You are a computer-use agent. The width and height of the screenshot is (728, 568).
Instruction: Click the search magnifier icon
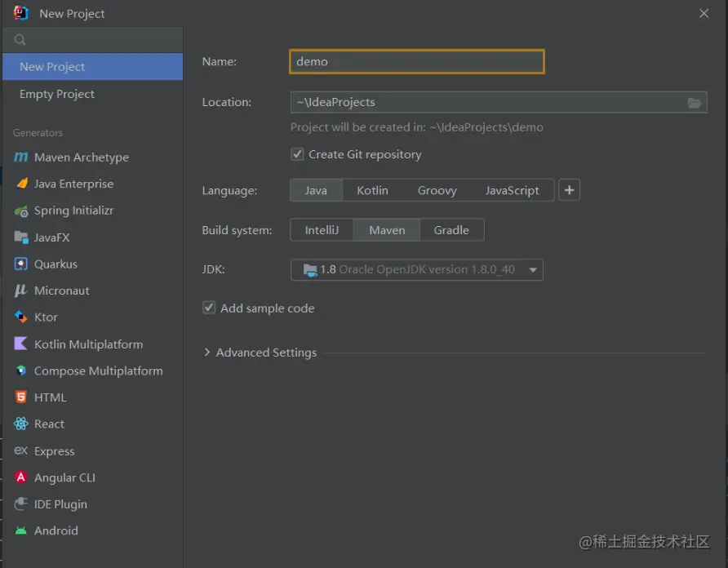[x=20, y=40]
